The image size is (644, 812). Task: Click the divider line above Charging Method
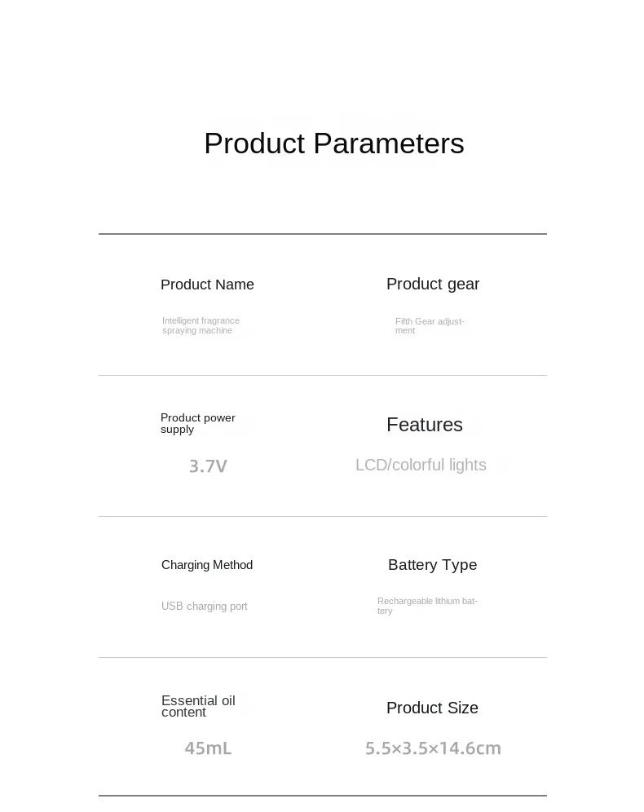click(322, 516)
